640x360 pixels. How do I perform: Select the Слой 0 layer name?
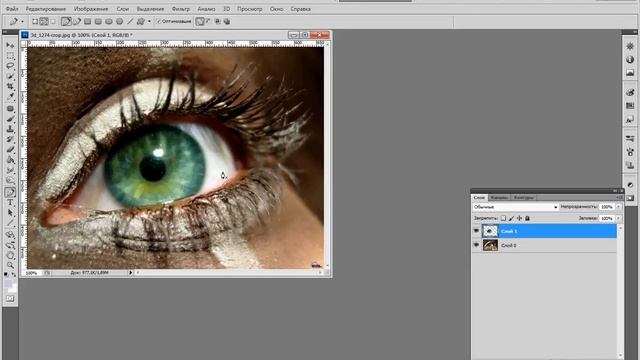[x=509, y=245]
